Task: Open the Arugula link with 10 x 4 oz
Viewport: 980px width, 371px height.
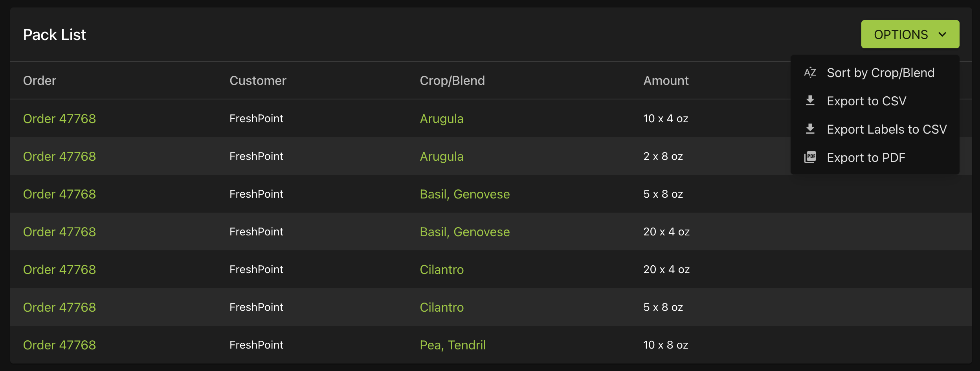Action: [x=442, y=119]
